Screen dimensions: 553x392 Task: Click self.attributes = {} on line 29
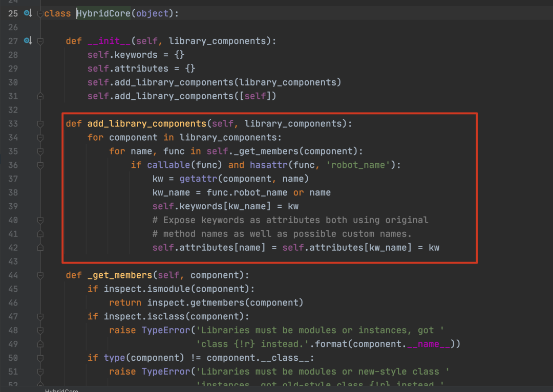(x=141, y=69)
